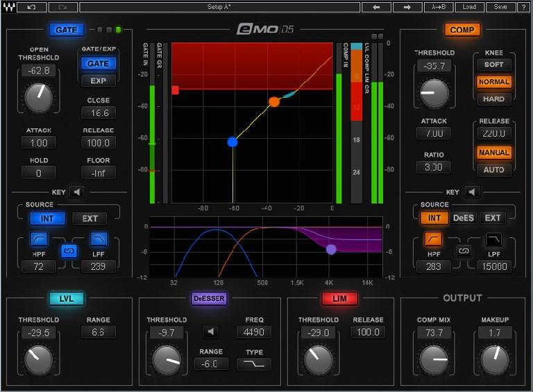Choose INT compressor key source
The height and width of the screenshot is (392, 533).
coord(434,218)
